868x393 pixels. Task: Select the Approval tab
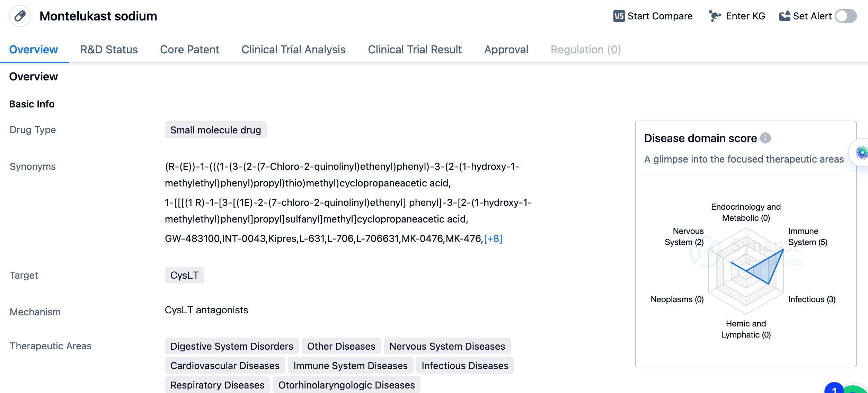506,50
